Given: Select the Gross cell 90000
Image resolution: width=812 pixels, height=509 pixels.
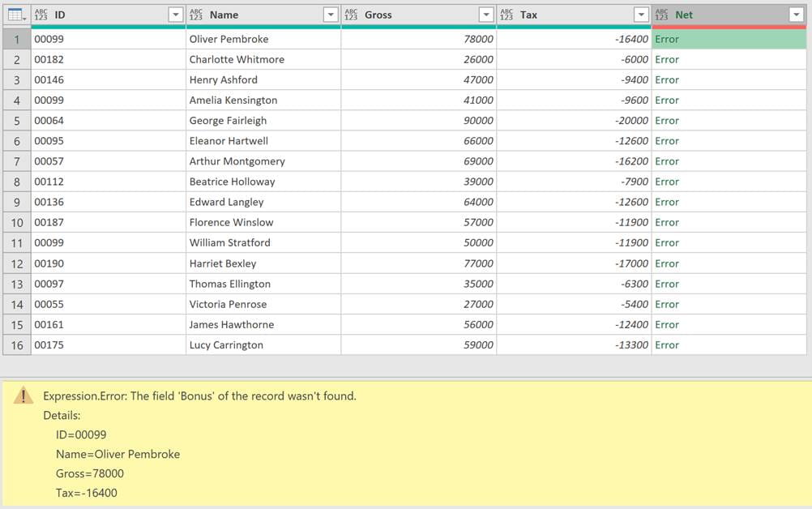Looking at the screenshot, I should point(418,121).
